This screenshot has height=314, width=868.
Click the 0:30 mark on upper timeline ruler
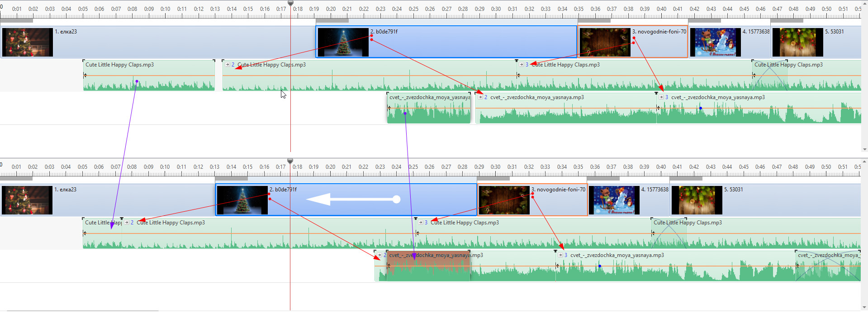tap(496, 9)
